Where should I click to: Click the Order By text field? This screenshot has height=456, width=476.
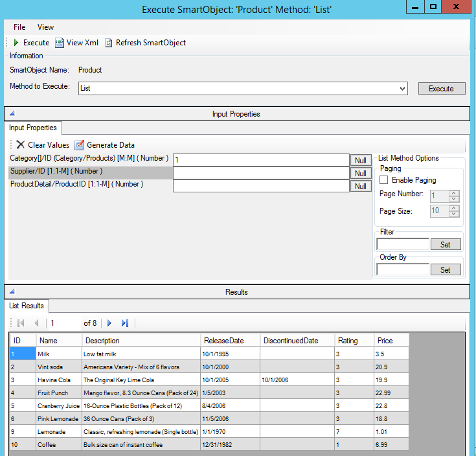click(403, 269)
